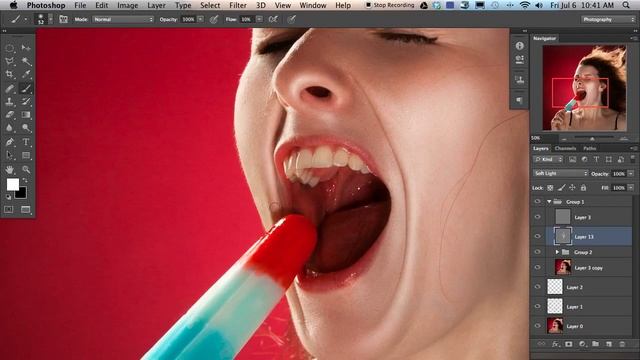Toggle lock transparent pixels
Screen dimensions: 640x360
(550, 188)
